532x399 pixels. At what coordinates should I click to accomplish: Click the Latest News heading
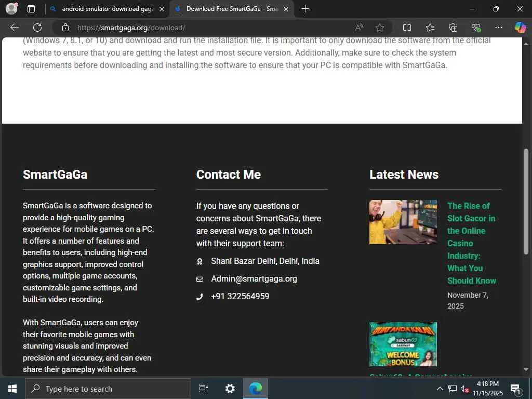click(x=404, y=175)
